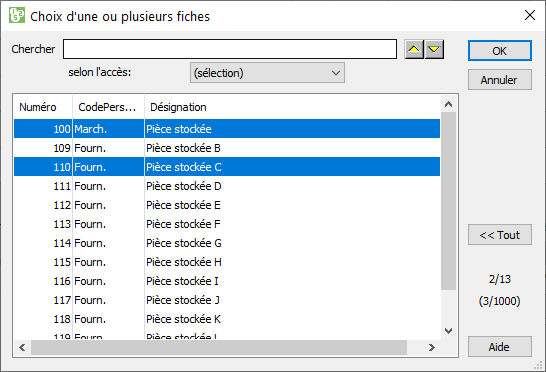Click the yellow up arrow search button
Image resolution: width=546 pixels, height=372 pixels.
click(414, 49)
